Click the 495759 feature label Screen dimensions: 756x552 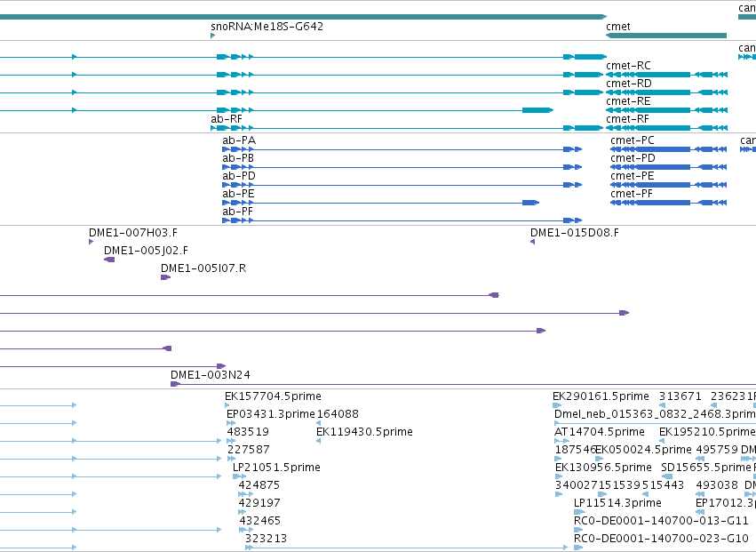[717, 450]
